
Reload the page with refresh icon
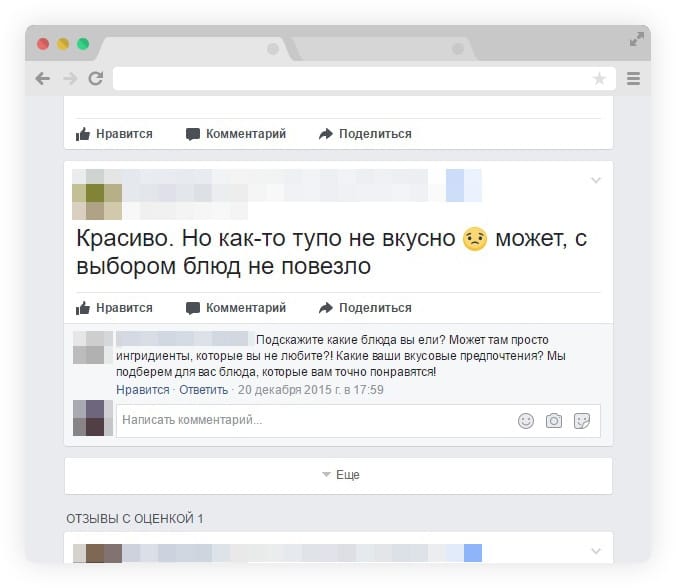[96, 78]
